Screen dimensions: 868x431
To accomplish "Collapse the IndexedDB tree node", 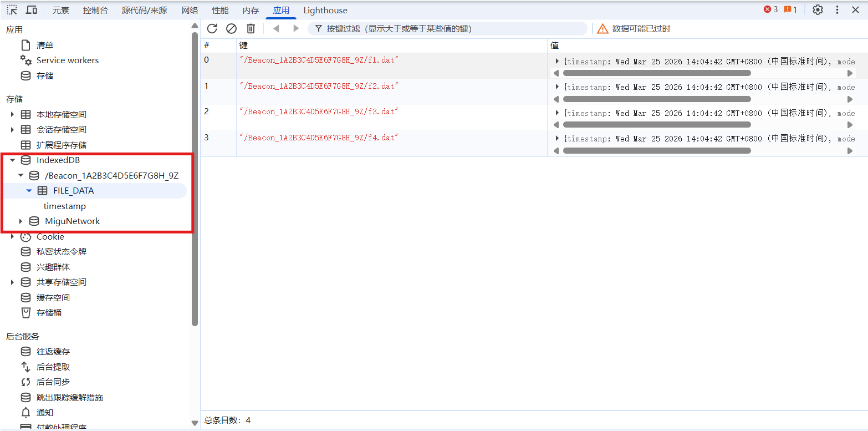I will tap(12, 160).
